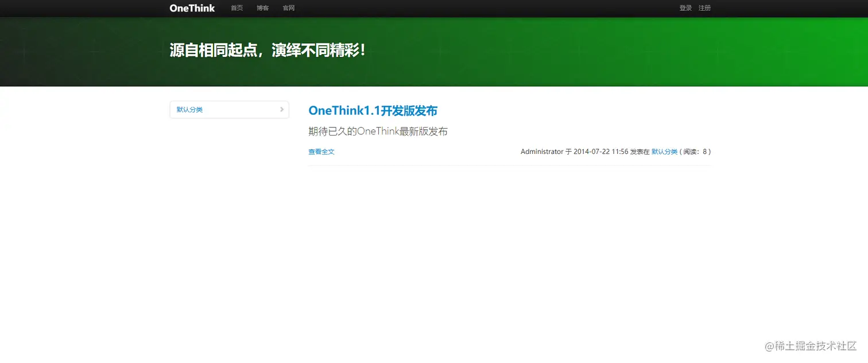Select 默认分类 category in sidebar

(x=229, y=110)
